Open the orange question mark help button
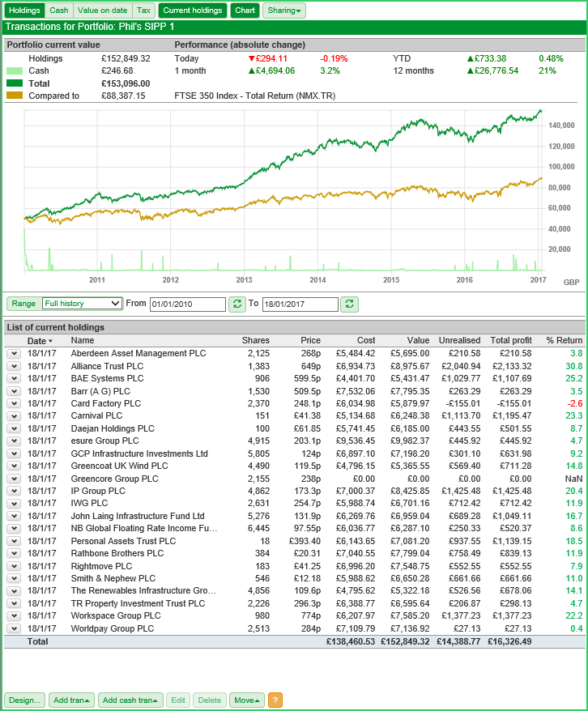588x711 pixels. [275, 700]
